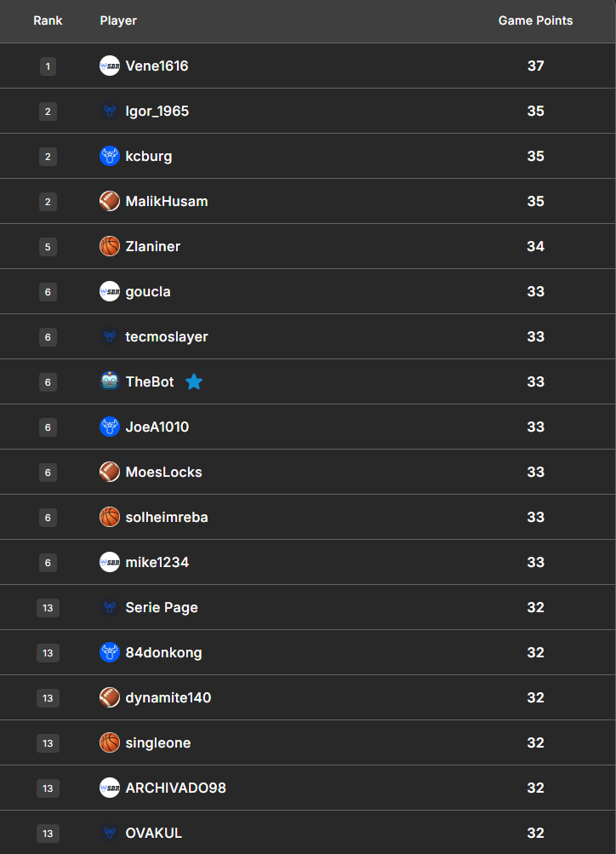616x854 pixels.
Task: Click the basketball avatar next to Zlaniner
Action: [110, 246]
